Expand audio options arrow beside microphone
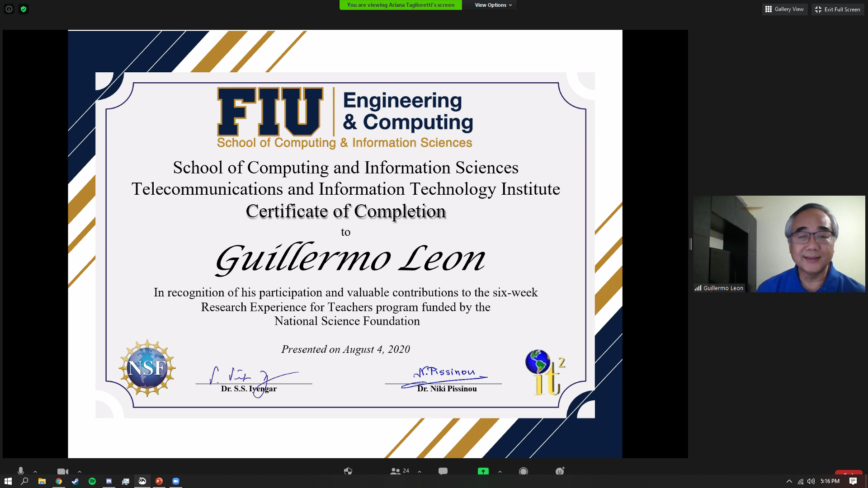The height and width of the screenshot is (488, 868). (x=35, y=471)
